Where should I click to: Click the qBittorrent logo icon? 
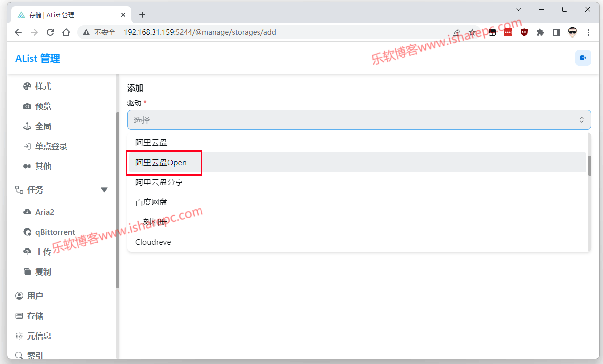click(27, 232)
